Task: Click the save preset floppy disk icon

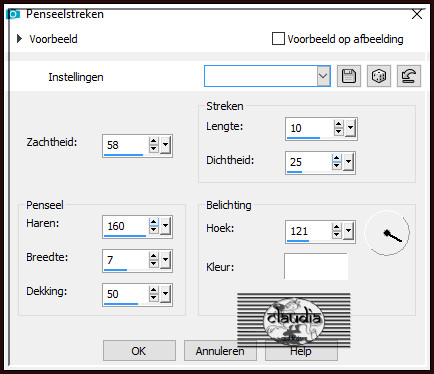Action: [x=349, y=76]
